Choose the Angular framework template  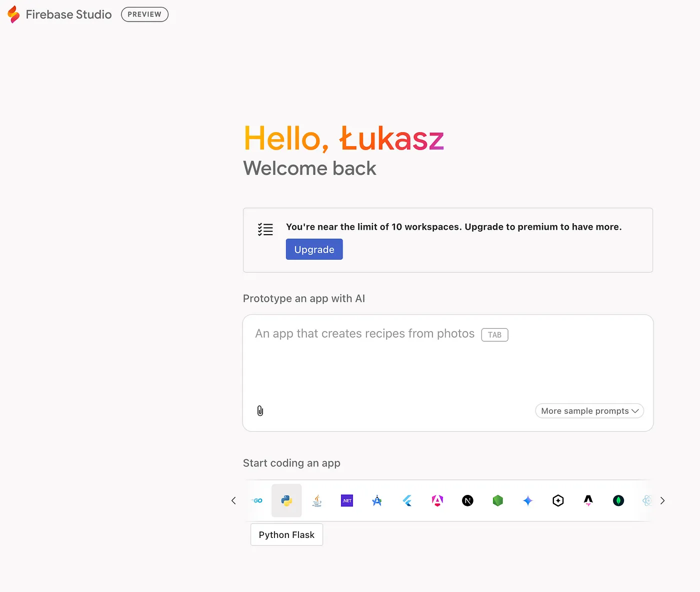click(x=437, y=500)
